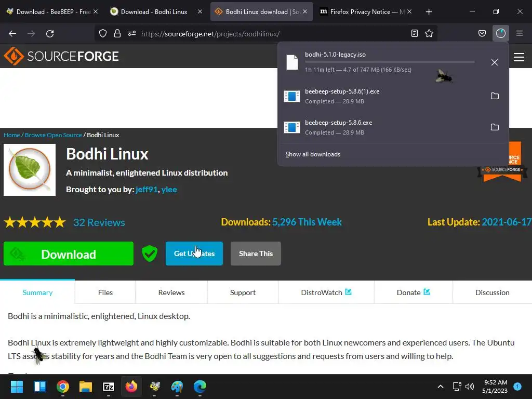Open the Donate external link tab

(413, 292)
